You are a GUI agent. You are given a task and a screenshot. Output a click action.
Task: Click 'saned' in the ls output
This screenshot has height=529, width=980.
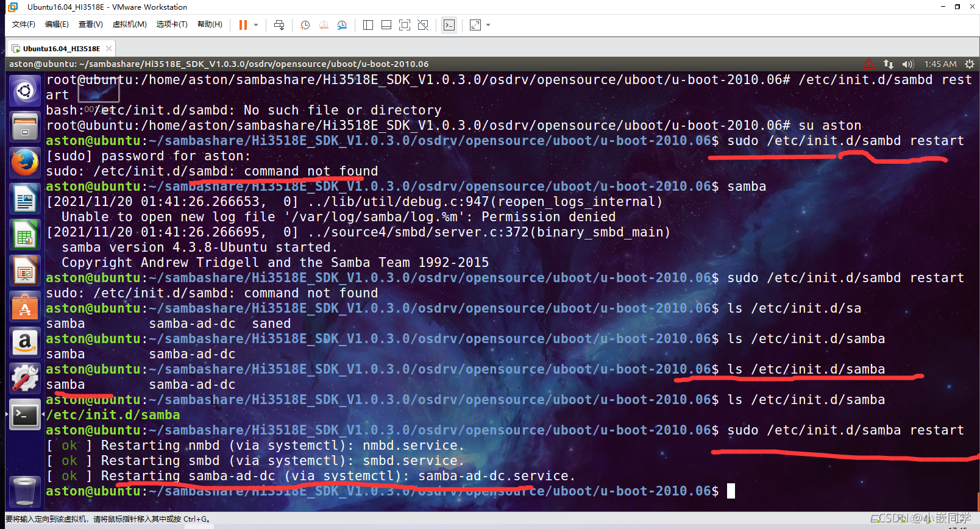click(x=271, y=324)
